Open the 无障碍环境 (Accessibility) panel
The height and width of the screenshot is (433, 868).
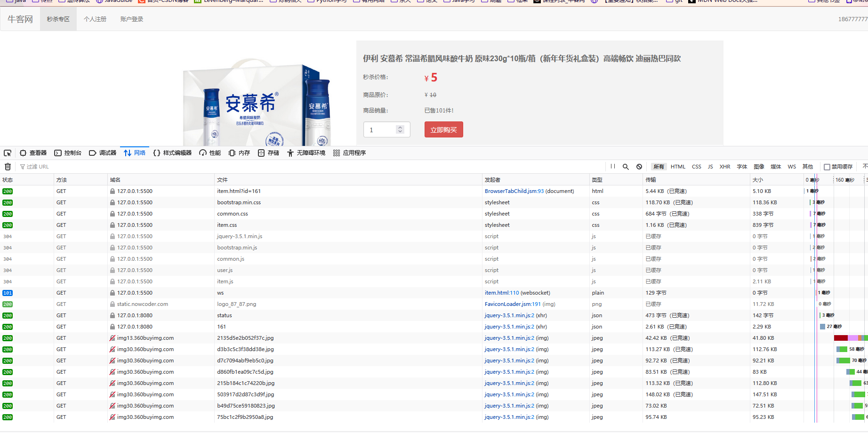(306, 153)
